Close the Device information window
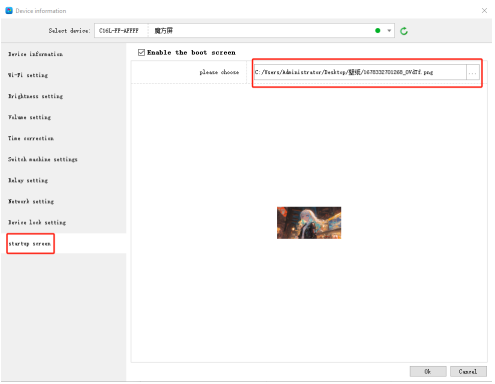The width and height of the screenshot is (495, 384). [x=484, y=11]
